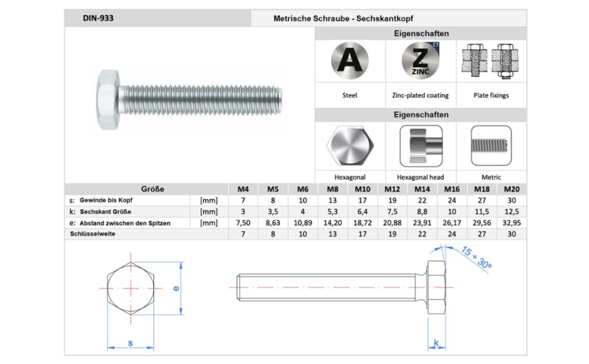Select 'Abstand zwischen den Spitzen' row label
589x364 pixels.
[124, 223]
